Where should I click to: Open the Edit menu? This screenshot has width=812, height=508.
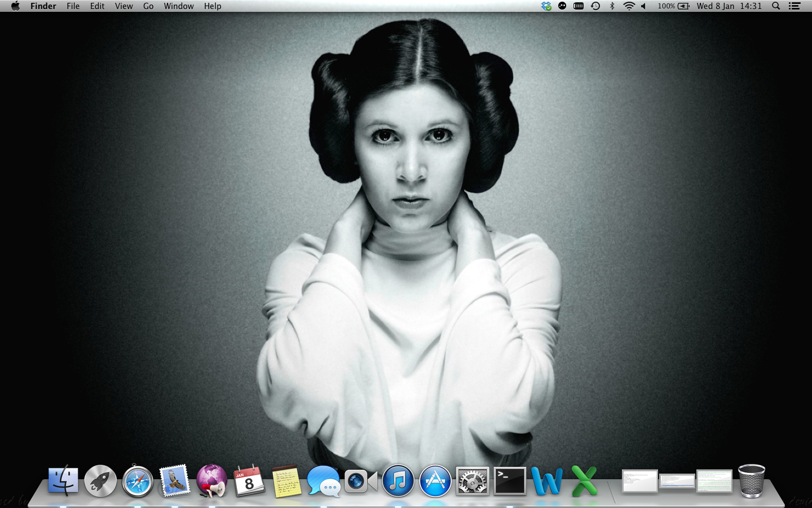coord(98,6)
